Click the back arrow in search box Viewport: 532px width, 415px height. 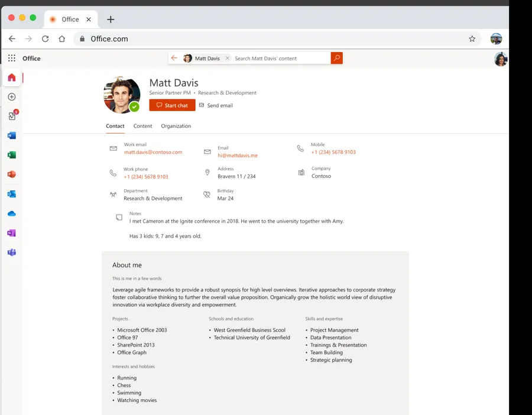174,58
